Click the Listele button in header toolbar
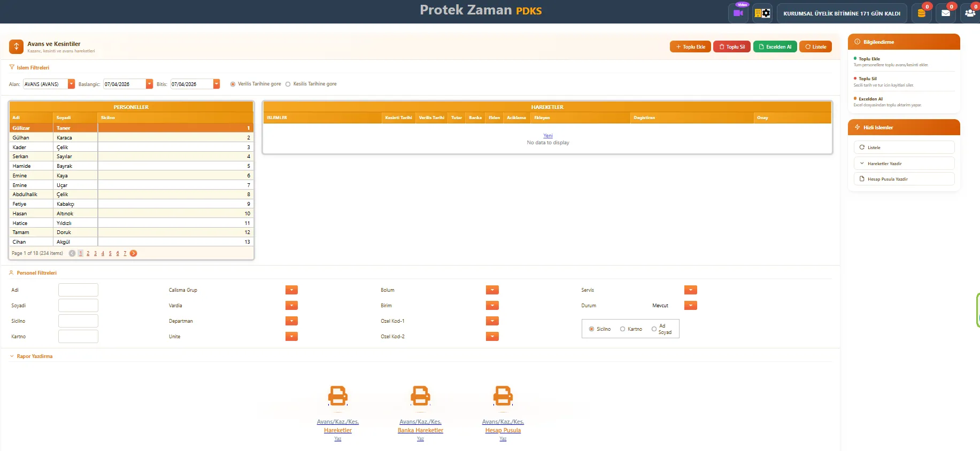980x451 pixels. [816, 46]
